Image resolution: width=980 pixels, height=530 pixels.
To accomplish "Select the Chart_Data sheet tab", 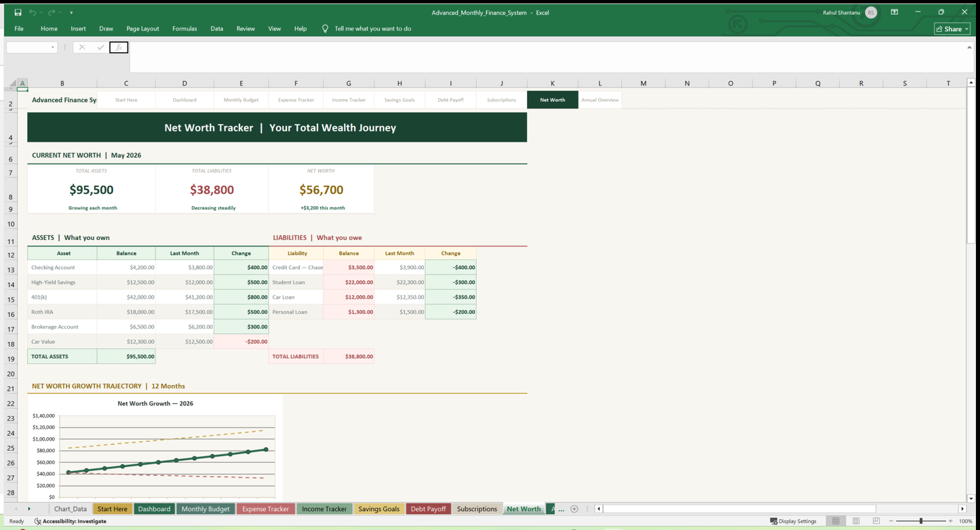I will tap(71, 509).
